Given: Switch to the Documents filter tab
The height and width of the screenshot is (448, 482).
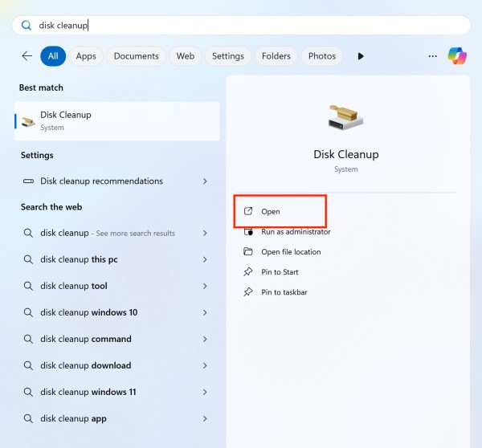Looking at the screenshot, I should pos(137,56).
